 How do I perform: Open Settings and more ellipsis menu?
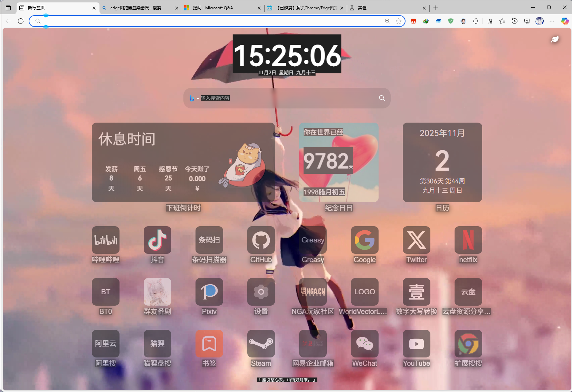pos(552,21)
